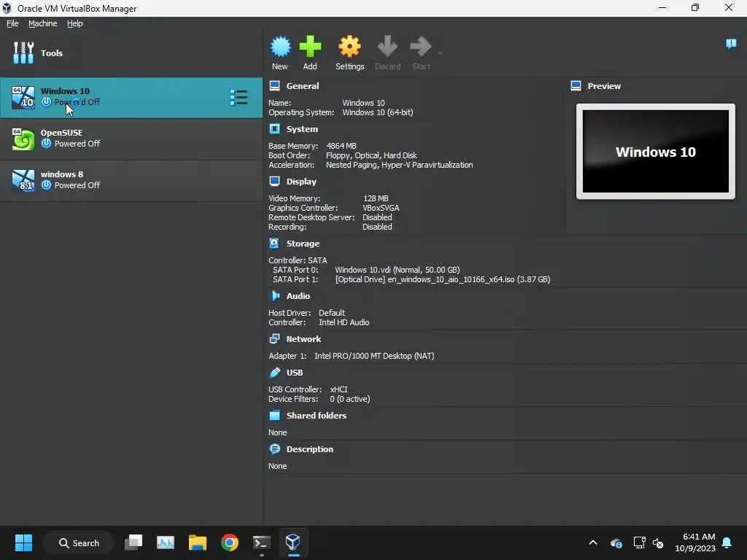
Task: Open Task View from taskbar
Action: [133, 542]
